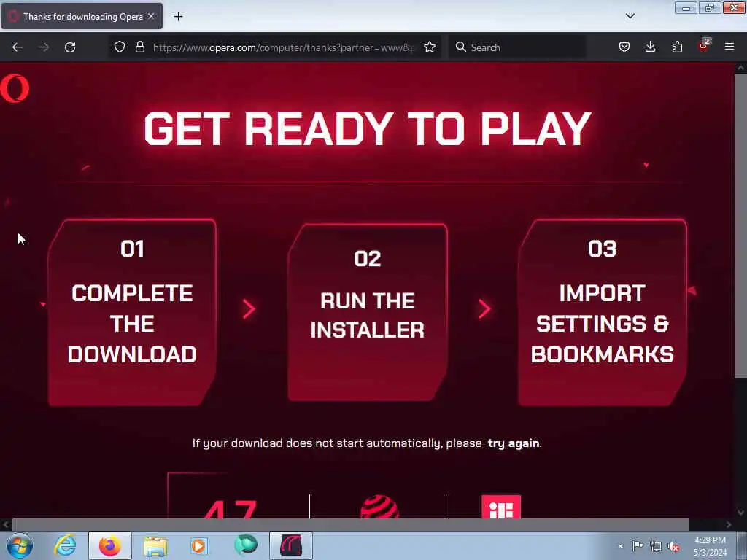Click the Firefox taskbar button
This screenshot has height=560, width=747.
coord(110,545)
